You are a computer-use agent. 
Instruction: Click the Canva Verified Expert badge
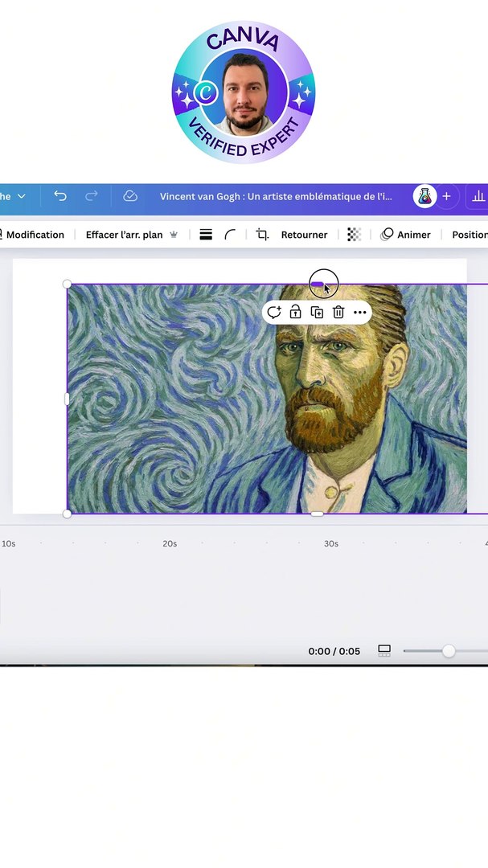[244, 92]
